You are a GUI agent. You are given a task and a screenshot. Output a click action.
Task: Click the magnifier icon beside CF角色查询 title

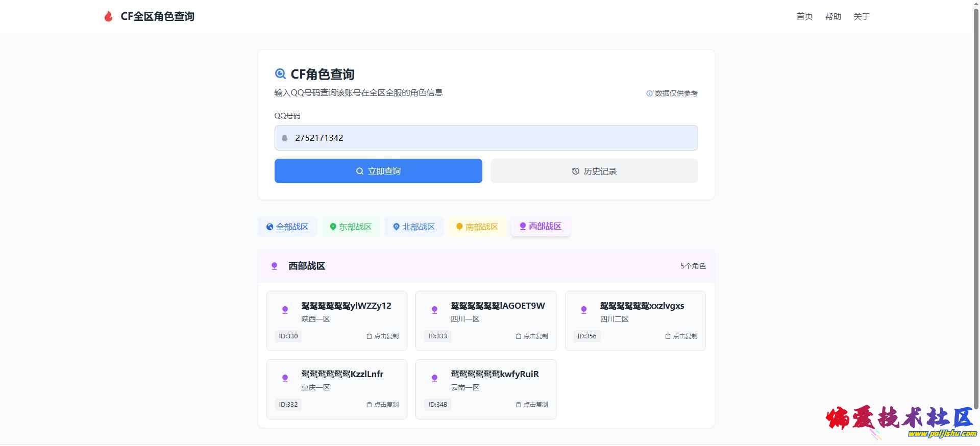pyautogui.click(x=280, y=74)
